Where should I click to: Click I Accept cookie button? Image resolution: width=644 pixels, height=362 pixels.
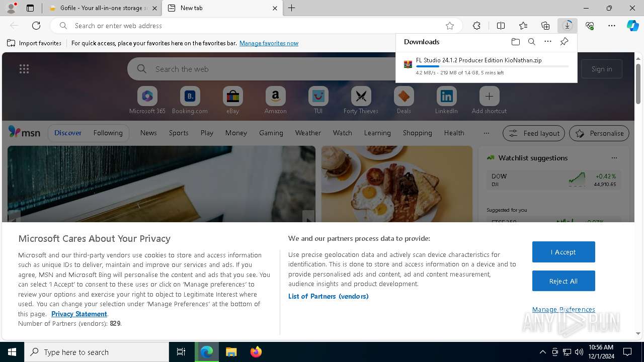point(563,252)
